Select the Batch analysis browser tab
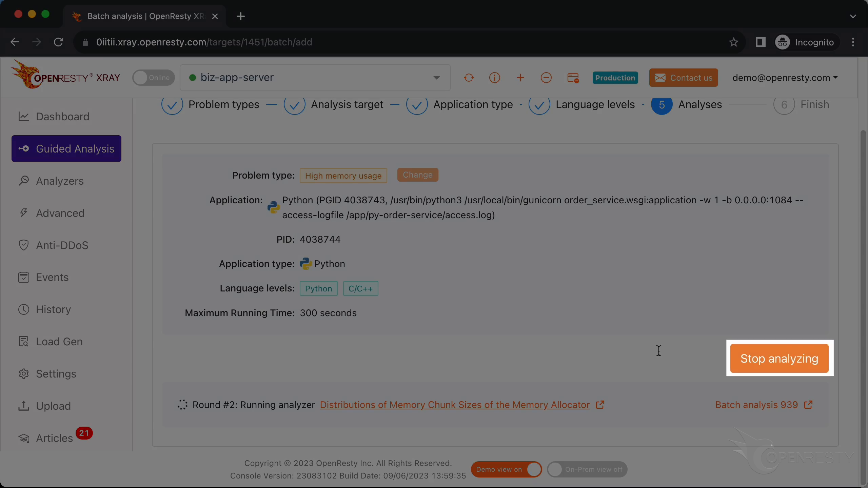Viewport: 868px width, 488px height. tap(144, 16)
